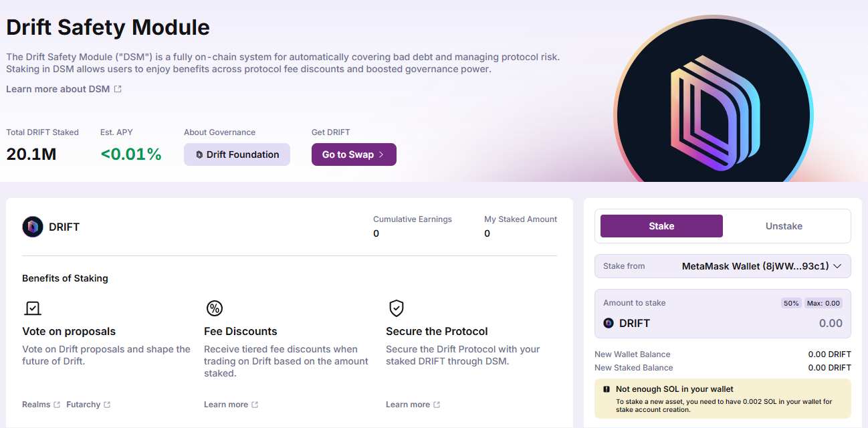Viewport: 868px width, 428px height.
Task: Click the DRIFT icon inside the stake amount field
Action: pyautogui.click(x=607, y=323)
